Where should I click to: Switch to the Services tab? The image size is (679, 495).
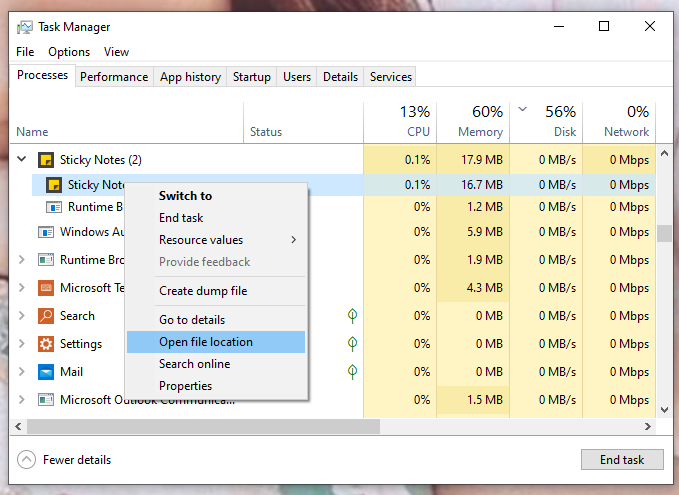point(391,77)
